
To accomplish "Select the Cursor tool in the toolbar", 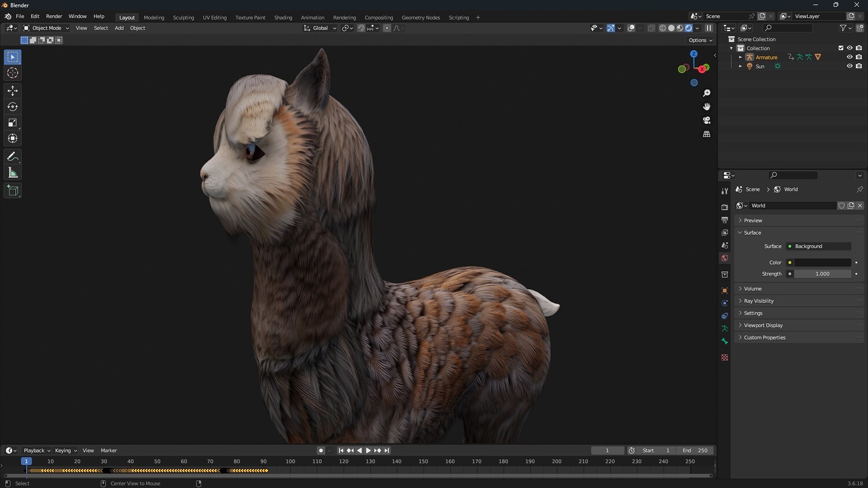I will click(x=13, y=73).
